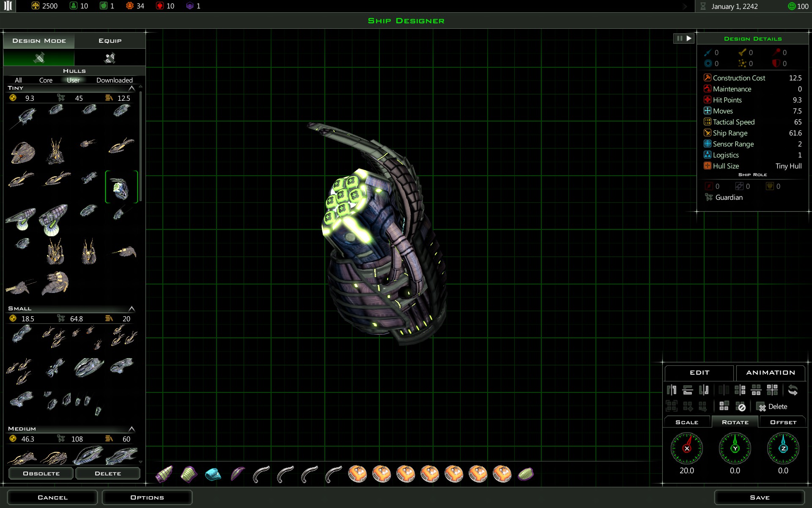The width and height of the screenshot is (812, 508).
Task: Click the disable parts icon with slash
Action: pos(740,406)
